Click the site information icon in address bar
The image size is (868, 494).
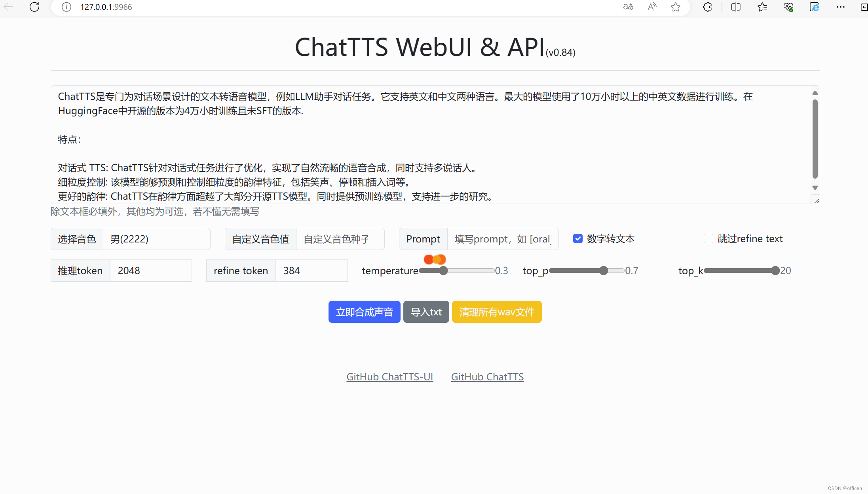coord(66,7)
